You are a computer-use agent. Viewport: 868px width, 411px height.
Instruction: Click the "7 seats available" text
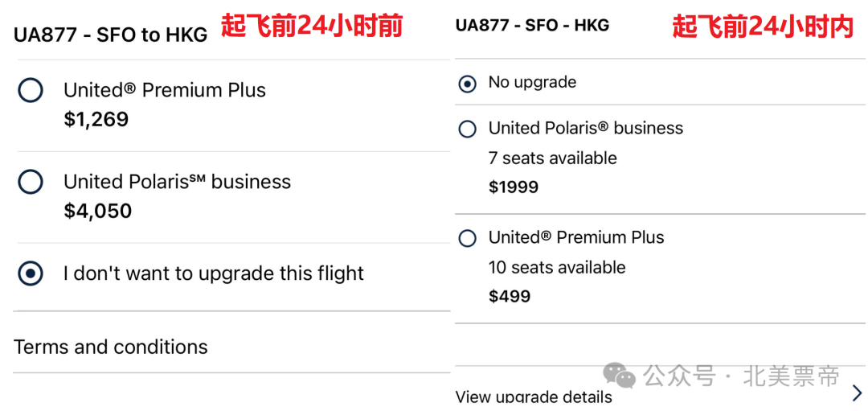coord(553,158)
